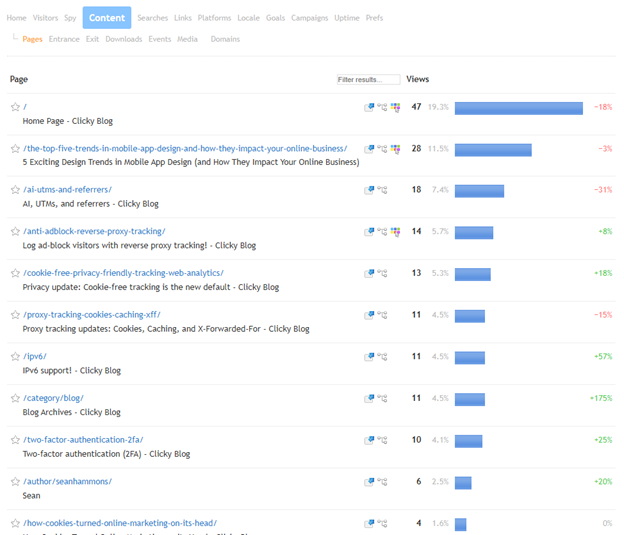Click the heatmap icon for the mobile app design trends page
This screenshot has width=624, height=535.
tap(396, 149)
